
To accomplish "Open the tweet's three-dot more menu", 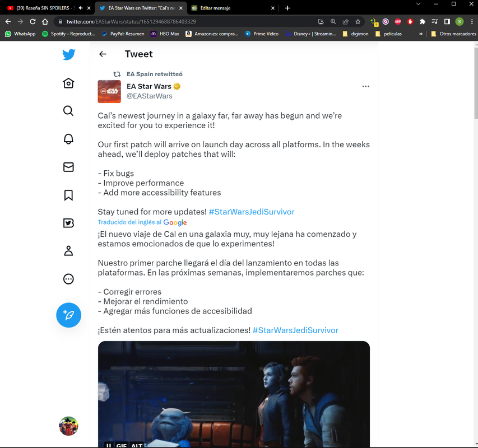I will [365, 86].
